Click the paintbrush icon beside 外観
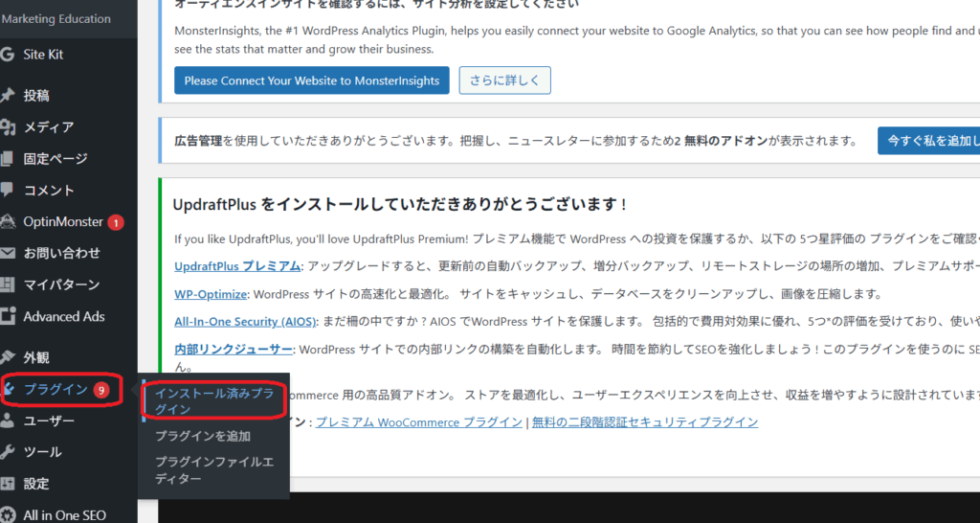Viewport: 980px width, 523px height. point(7,358)
